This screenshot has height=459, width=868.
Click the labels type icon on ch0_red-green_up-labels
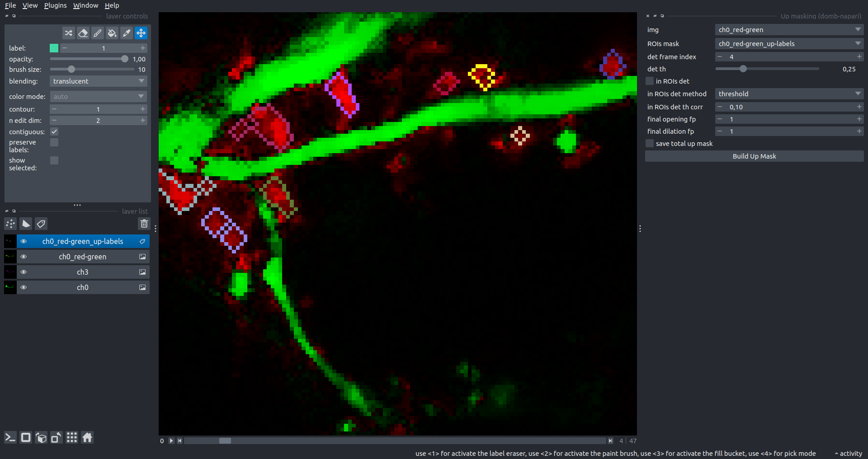click(x=142, y=241)
